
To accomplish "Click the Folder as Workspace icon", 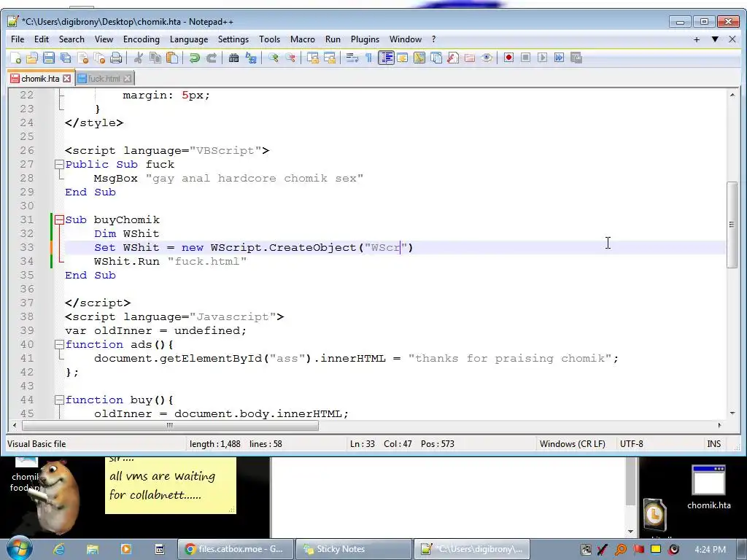I will 469,58.
